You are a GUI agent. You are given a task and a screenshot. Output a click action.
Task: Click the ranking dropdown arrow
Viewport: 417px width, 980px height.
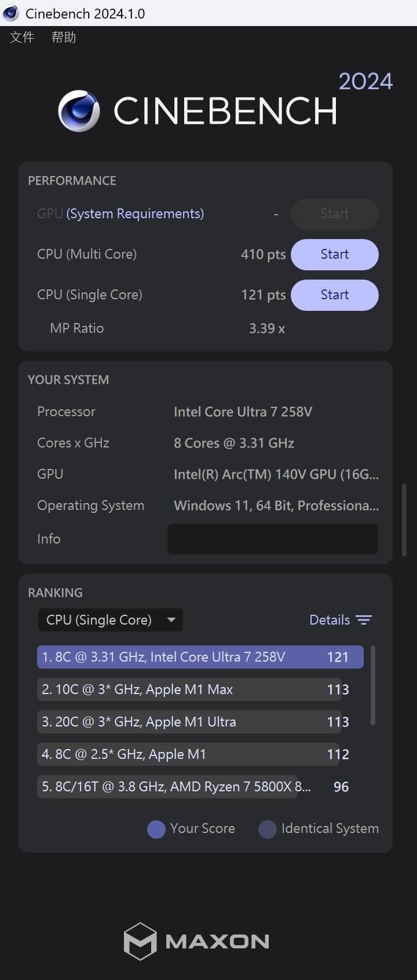click(171, 620)
